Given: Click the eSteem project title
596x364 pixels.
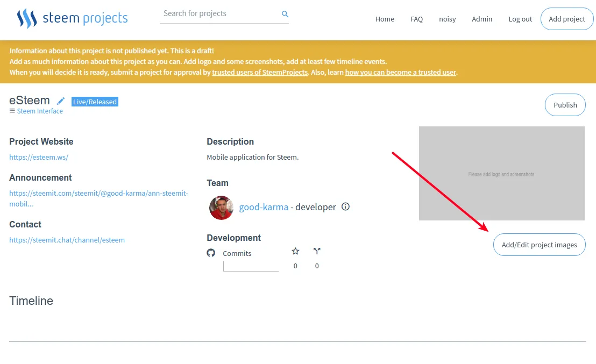Looking at the screenshot, I should (30, 101).
